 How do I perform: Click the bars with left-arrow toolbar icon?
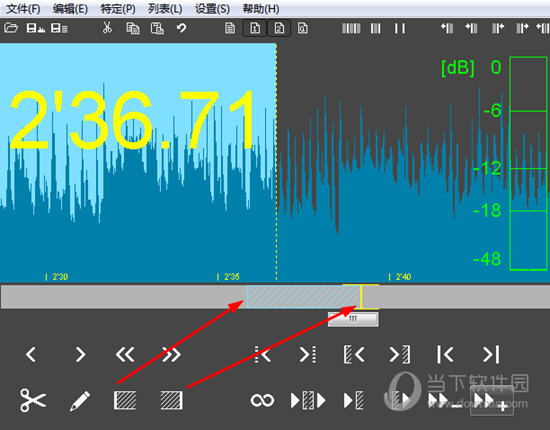498,28
